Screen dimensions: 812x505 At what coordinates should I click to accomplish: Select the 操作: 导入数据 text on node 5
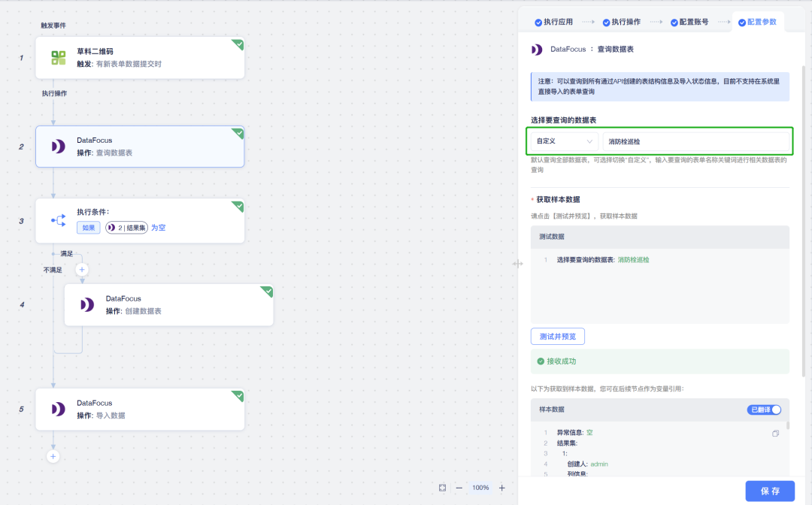(101, 416)
